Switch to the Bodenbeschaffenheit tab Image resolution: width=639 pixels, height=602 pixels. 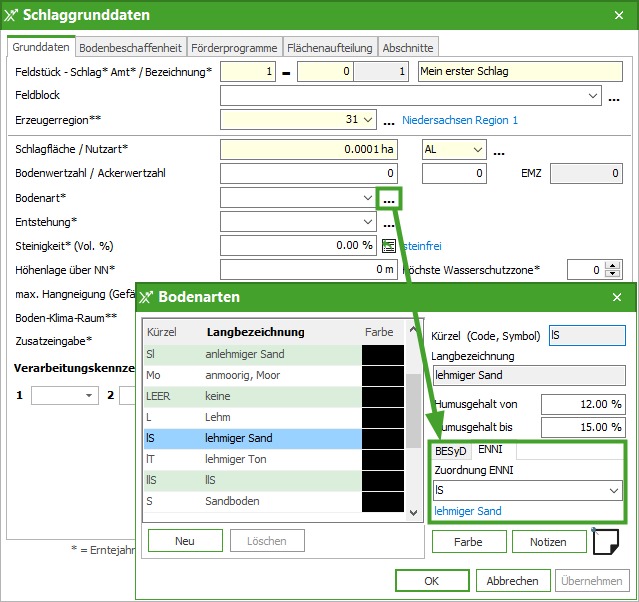pyautogui.click(x=130, y=47)
